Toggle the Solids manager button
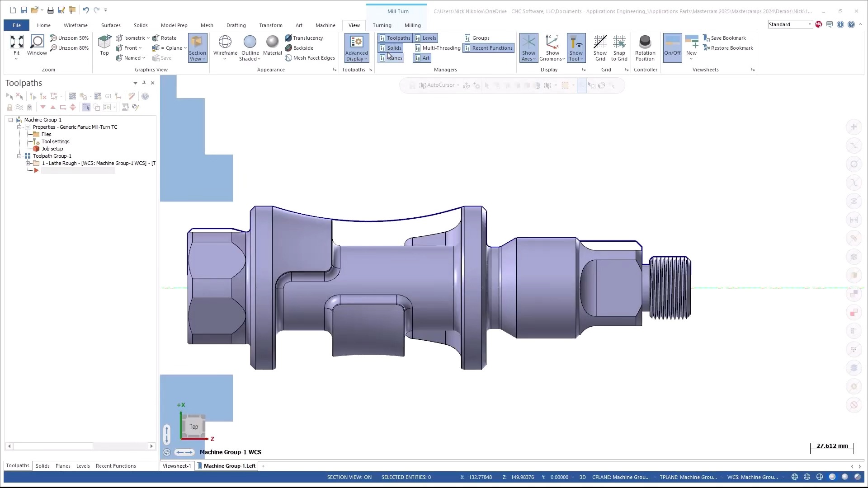 click(391, 48)
